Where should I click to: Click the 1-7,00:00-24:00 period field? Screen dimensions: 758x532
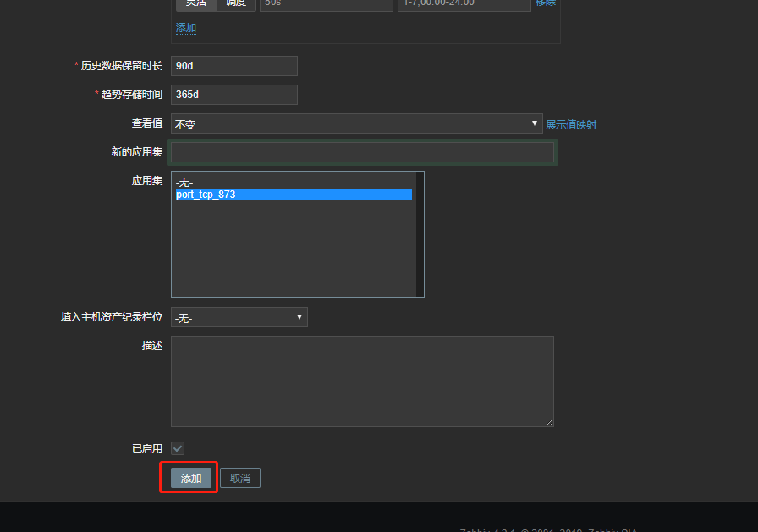pos(464,3)
